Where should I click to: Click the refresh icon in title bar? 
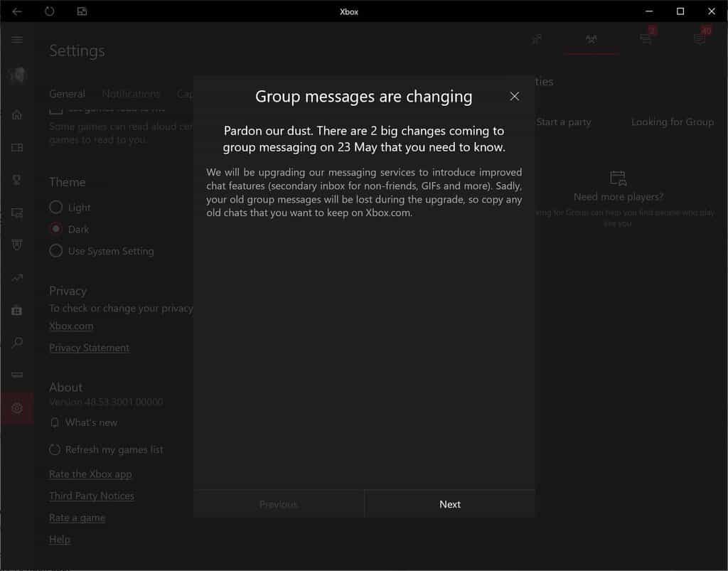(x=49, y=11)
